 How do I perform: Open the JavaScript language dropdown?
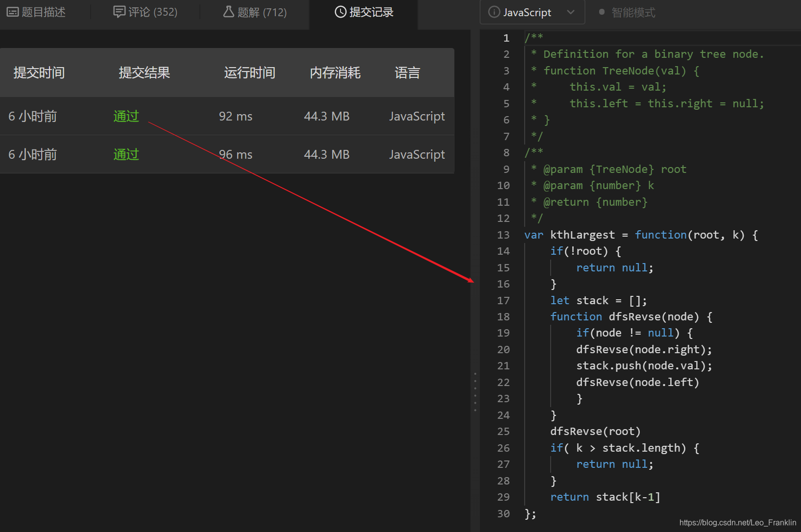coord(533,12)
